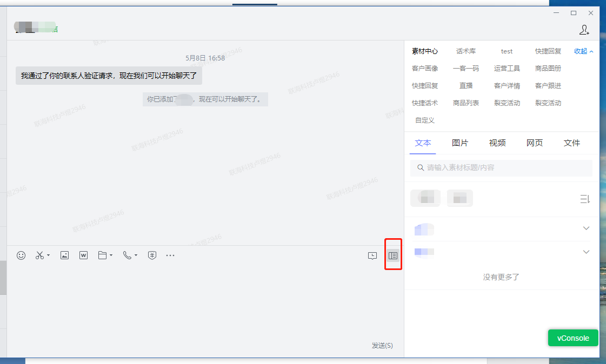Image resolution: width=606 pixels, height=364 pixels.
Task: Click the 现在可以开始聊天了 system notice
Action: tap(205, 99)
